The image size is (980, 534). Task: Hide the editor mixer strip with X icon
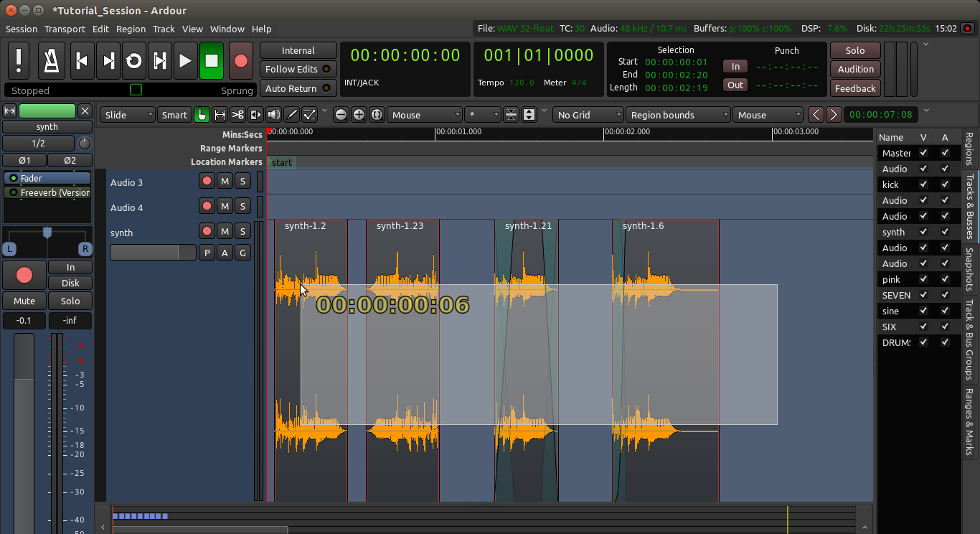85,111
